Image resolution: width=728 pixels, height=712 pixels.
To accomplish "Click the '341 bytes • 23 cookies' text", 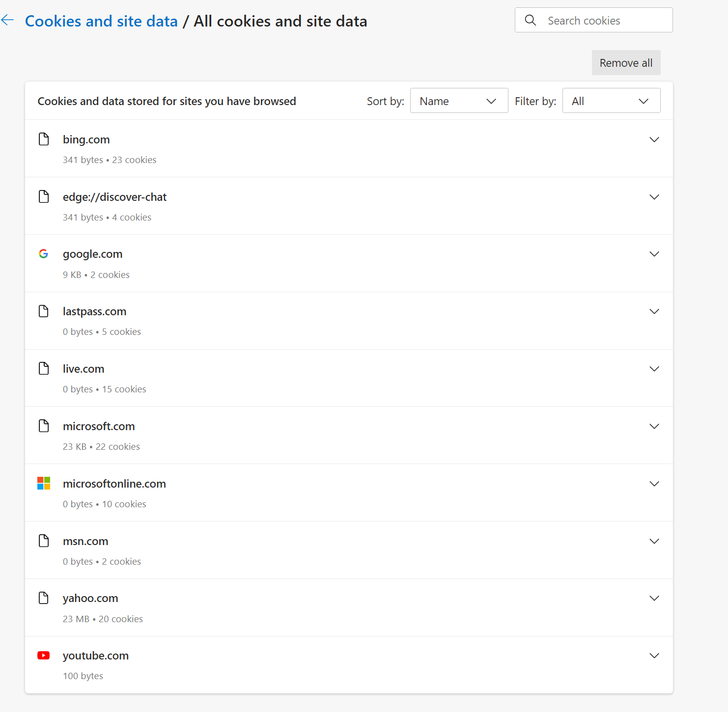I will pyautogui.click(x=110, y=160).
